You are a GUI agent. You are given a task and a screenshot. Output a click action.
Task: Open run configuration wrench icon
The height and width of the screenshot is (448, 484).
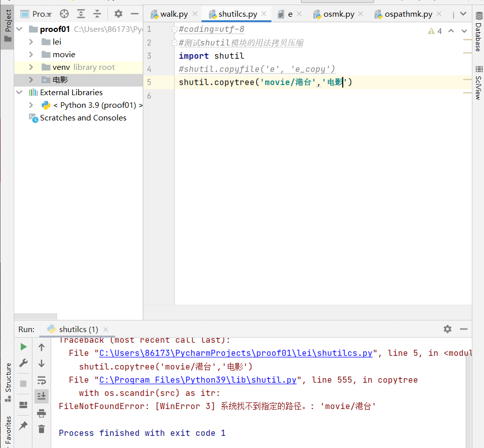pos(23,363)
